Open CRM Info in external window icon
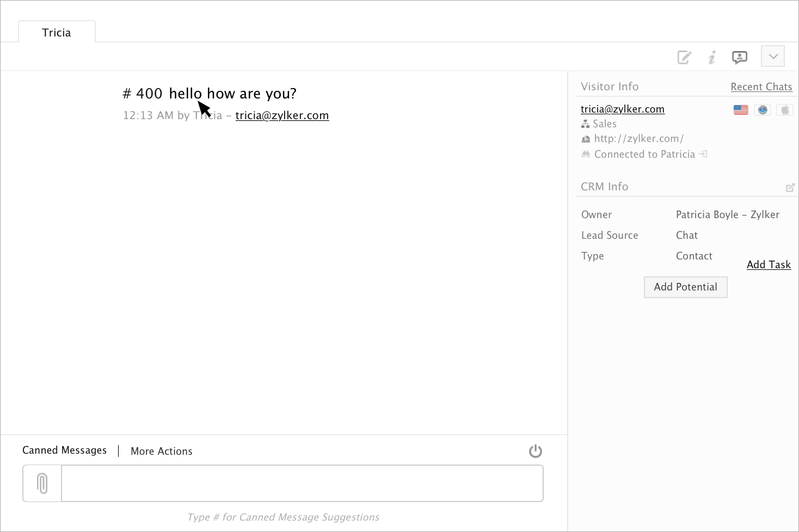This screenshot has width=799, height=532. 790,188
